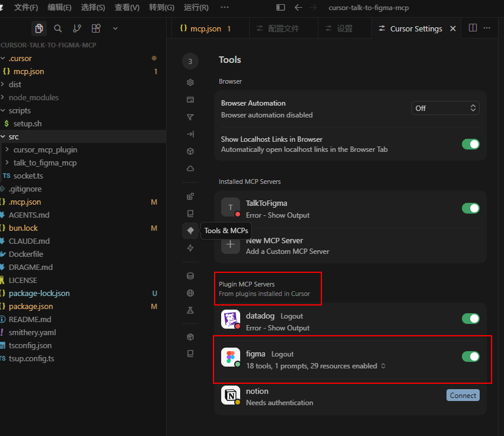
Task: Open the Extensions view icon
Action: 96,28
